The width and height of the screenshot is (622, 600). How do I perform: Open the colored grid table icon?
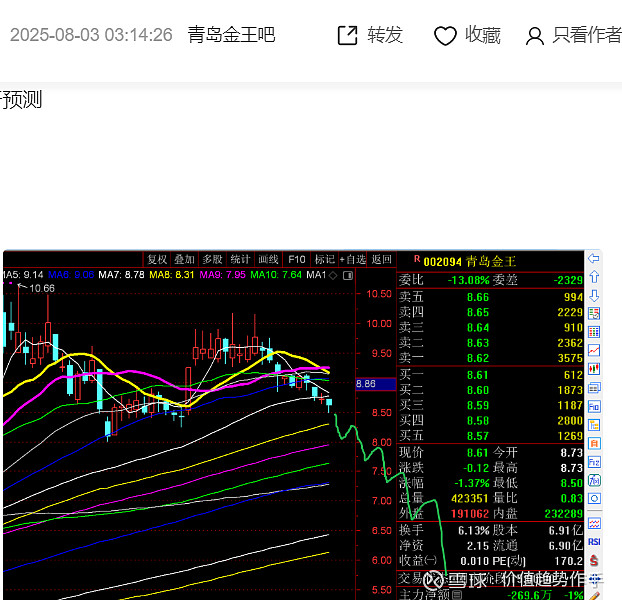[x=594, y=332]
